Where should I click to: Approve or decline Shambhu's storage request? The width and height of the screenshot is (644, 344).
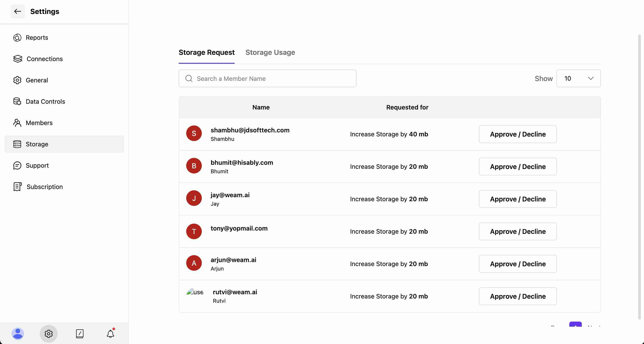tap(518, 134)
